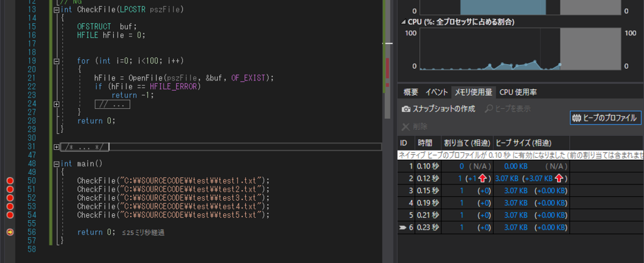The image size is (644, 263).
Task: Switch to the 概要 tab
Action: tap(410, 92)
